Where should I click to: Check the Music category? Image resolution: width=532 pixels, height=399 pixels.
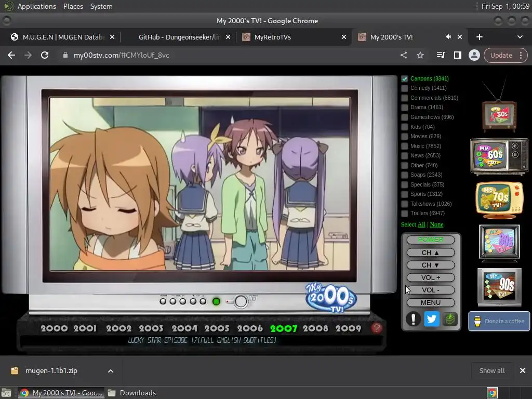404,146
